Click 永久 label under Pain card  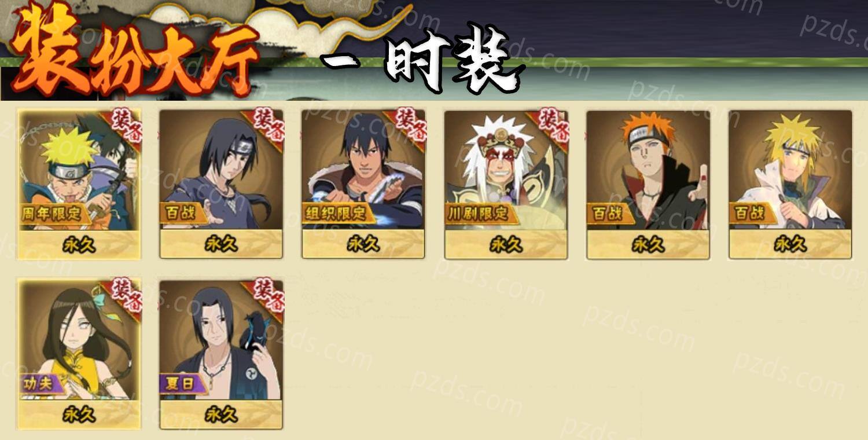(648, 245)
